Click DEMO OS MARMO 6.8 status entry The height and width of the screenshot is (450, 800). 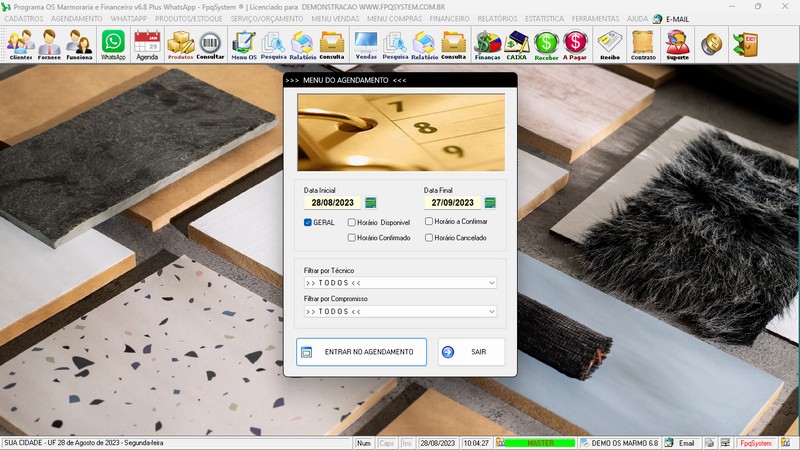[x=619, y=443]
